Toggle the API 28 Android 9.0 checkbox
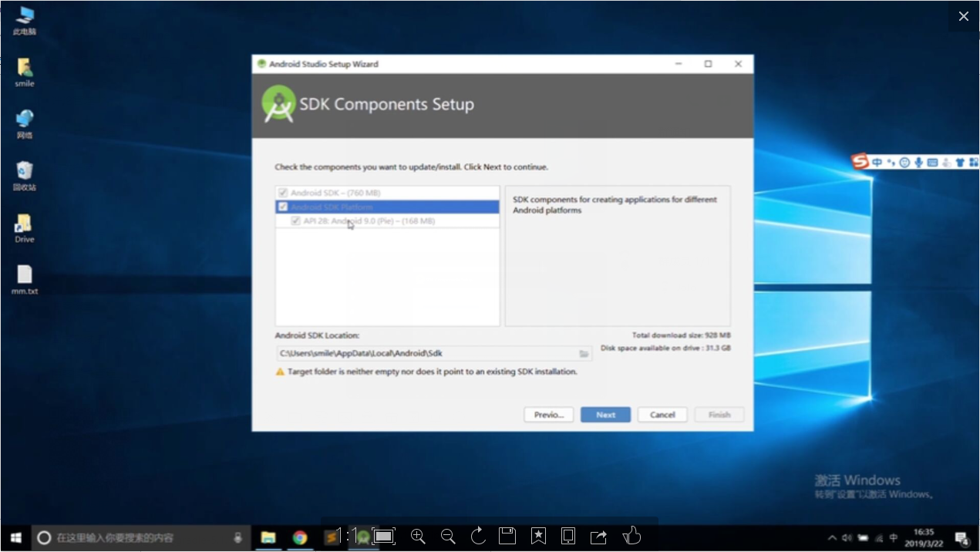 (295, 220)
